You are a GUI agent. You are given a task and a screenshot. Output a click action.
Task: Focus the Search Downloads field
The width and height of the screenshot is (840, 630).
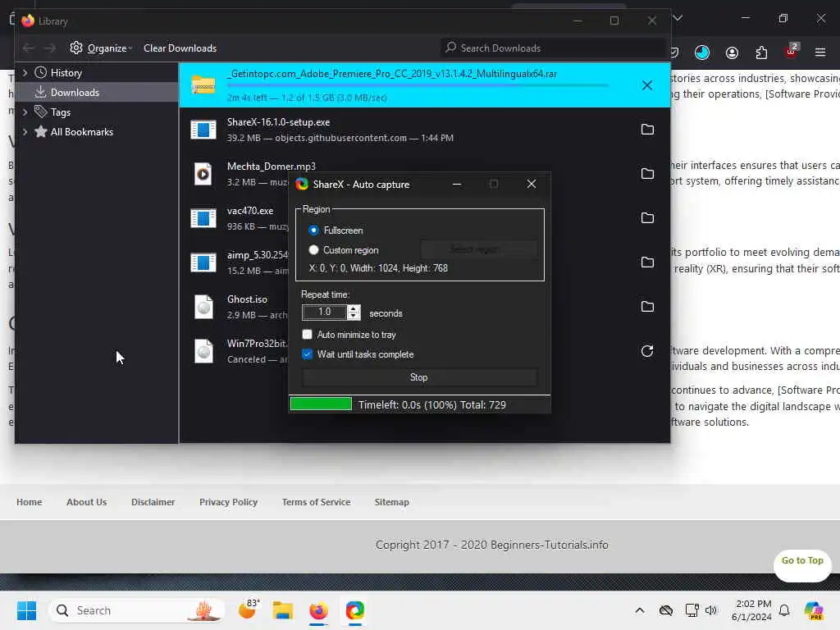[552, 48]
